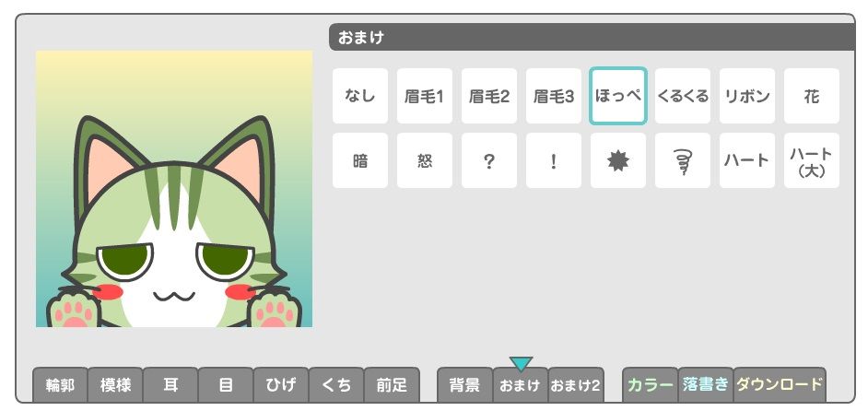Image resolution: width=868 pixels, height=411 pixels.
Task: Switch to the 模様 pattern tab
Action: pyautogui.click(x=115, y=385)
